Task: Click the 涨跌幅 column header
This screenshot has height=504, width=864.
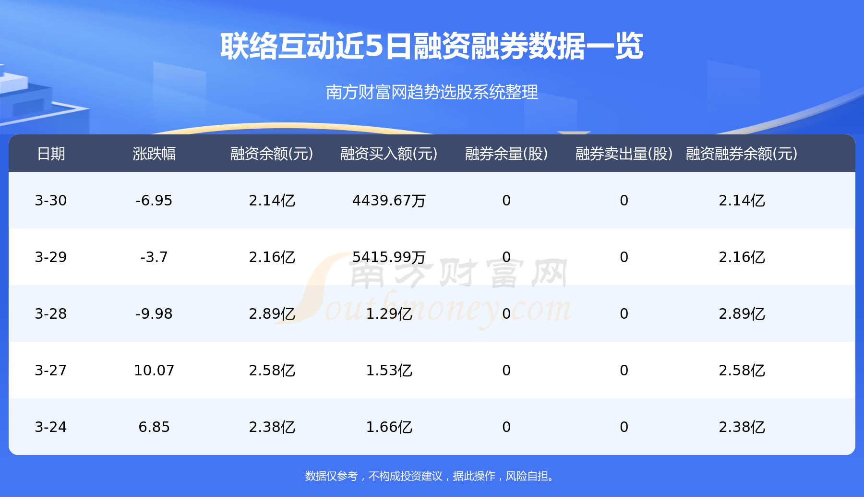Action: (154, 154)
